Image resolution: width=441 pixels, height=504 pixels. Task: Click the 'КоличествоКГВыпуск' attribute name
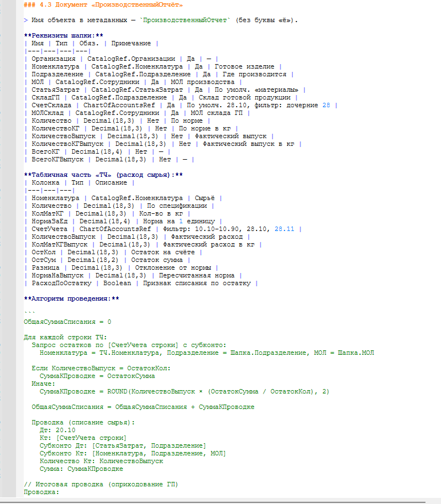click(67, 144)
